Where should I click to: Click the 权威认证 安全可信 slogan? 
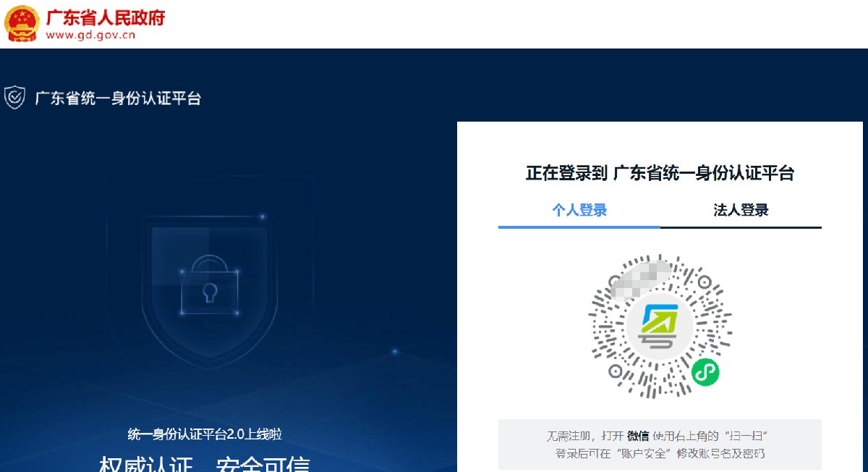click(x=205, y=463)
